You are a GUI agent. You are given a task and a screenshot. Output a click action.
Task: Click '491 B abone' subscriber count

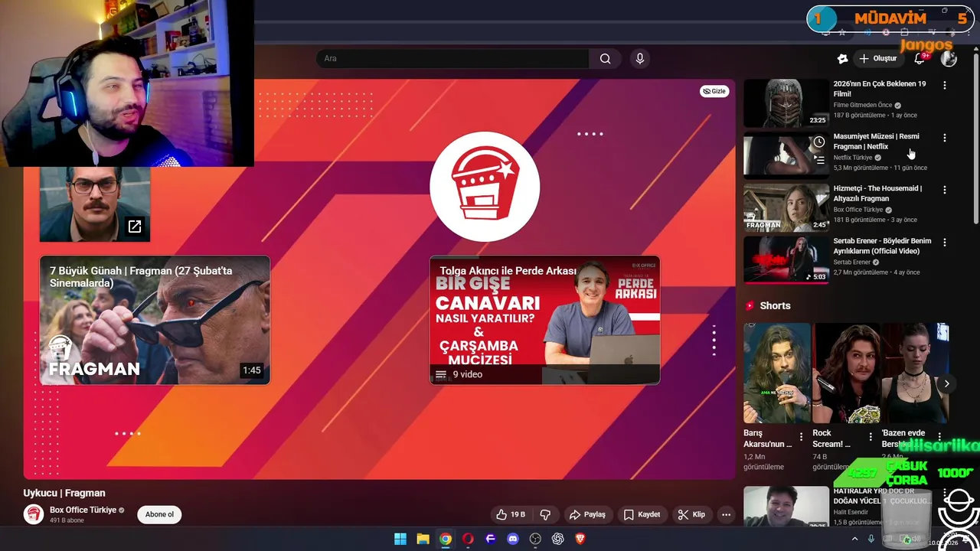click(67, 520)
